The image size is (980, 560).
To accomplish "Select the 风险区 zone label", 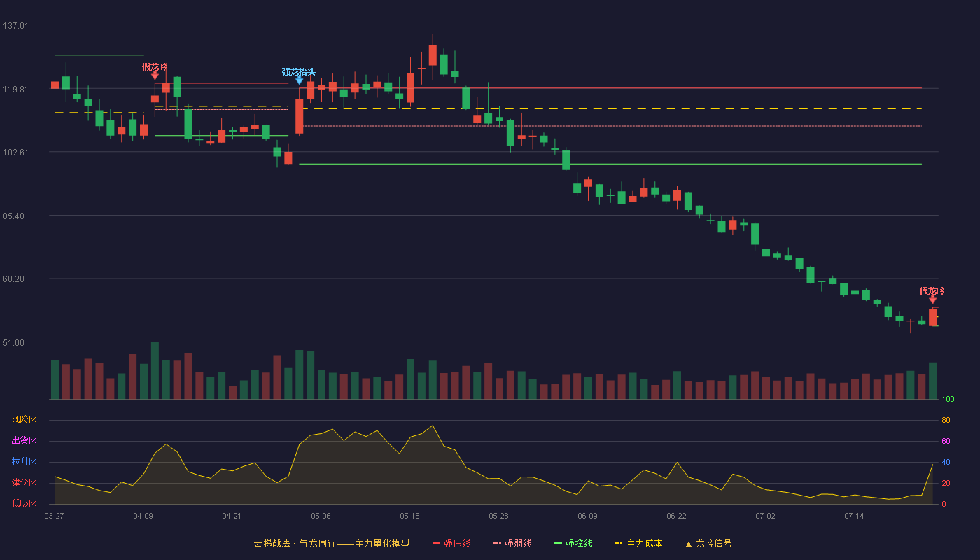I will click(24, 420).
